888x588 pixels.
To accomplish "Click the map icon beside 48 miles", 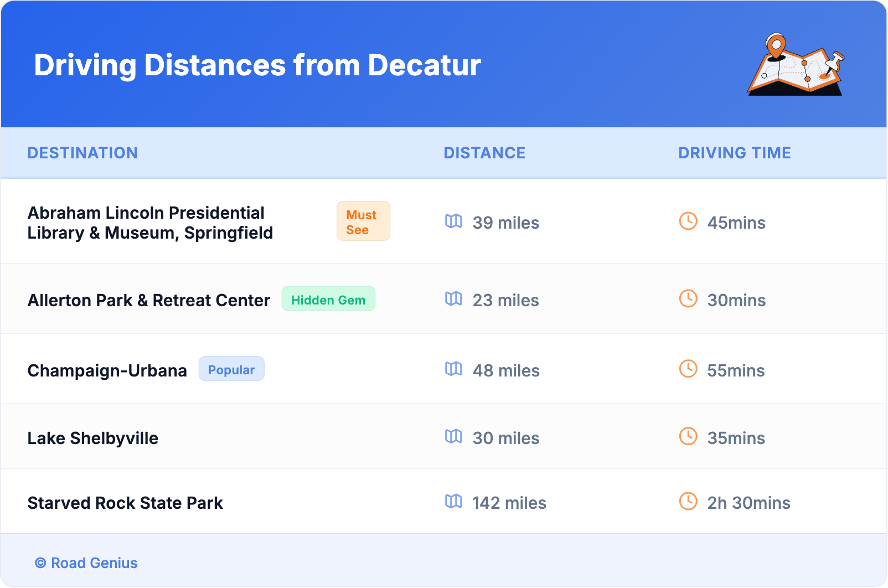I will pos(453,369).
